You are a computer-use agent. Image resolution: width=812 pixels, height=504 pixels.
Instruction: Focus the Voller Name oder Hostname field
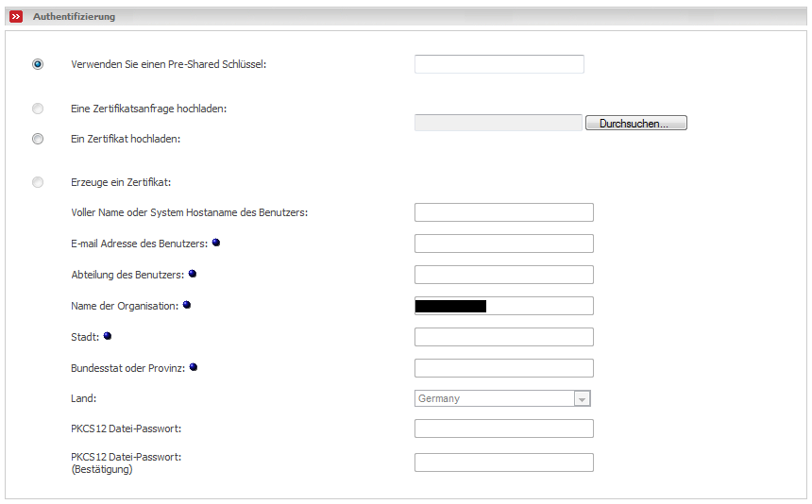503,212
